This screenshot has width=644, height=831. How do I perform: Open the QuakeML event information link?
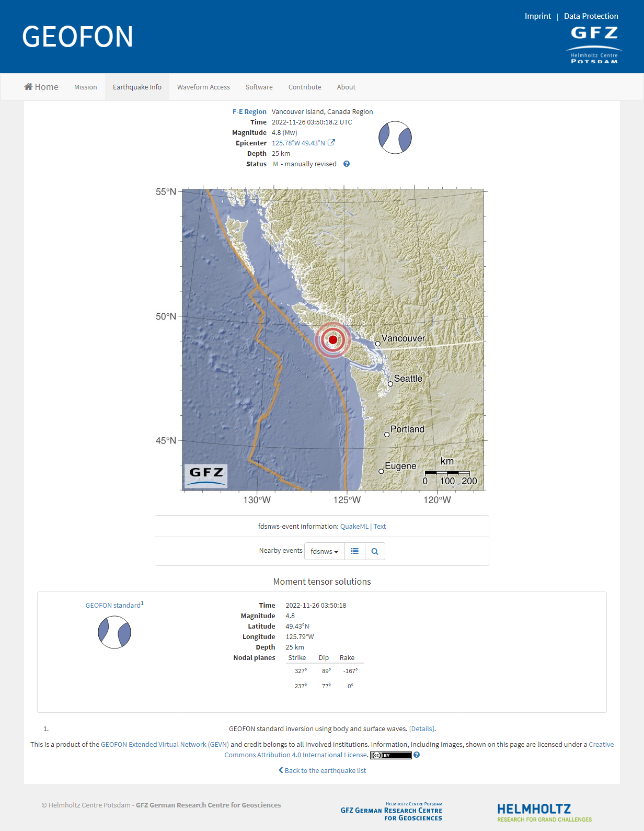point(354,527)
